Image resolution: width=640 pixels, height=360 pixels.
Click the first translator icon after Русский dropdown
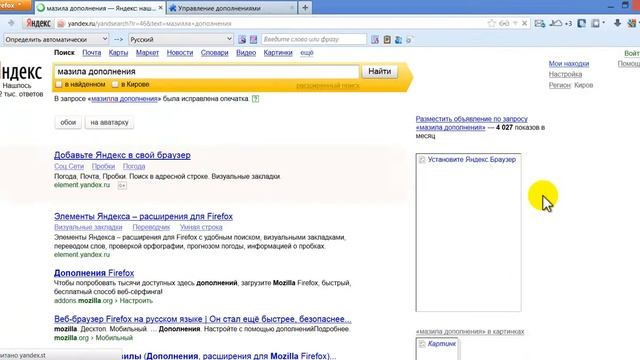[x=242, y=40]
